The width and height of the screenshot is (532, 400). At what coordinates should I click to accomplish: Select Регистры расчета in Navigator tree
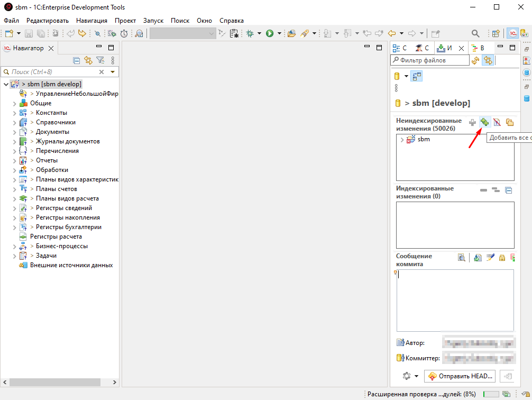[56, 237]
